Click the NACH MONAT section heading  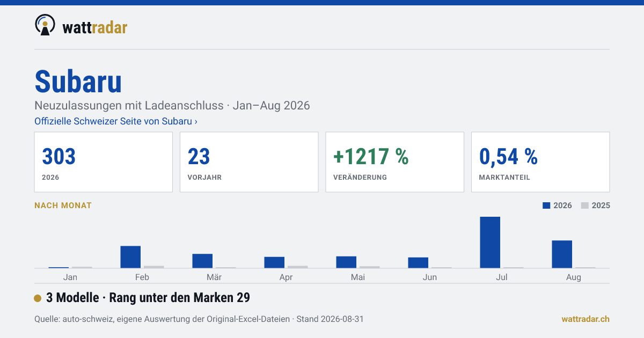click(63, 205)
